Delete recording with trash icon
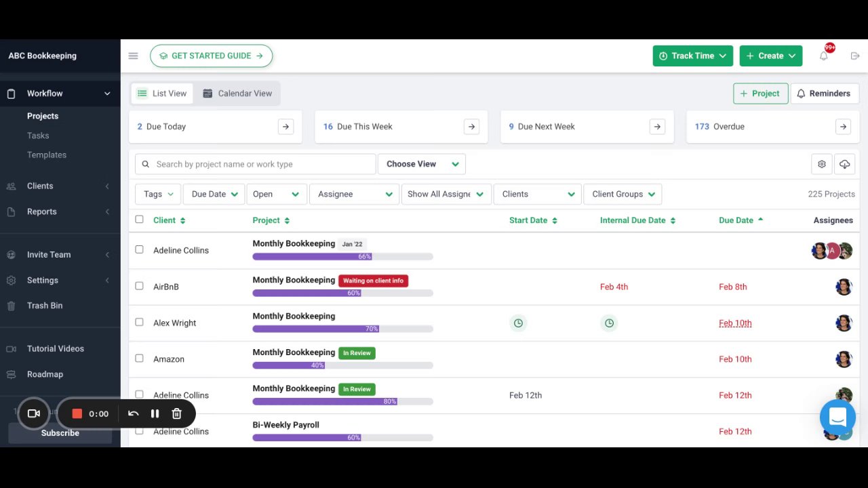Screen dimensions: 868x488 [176, 413]
